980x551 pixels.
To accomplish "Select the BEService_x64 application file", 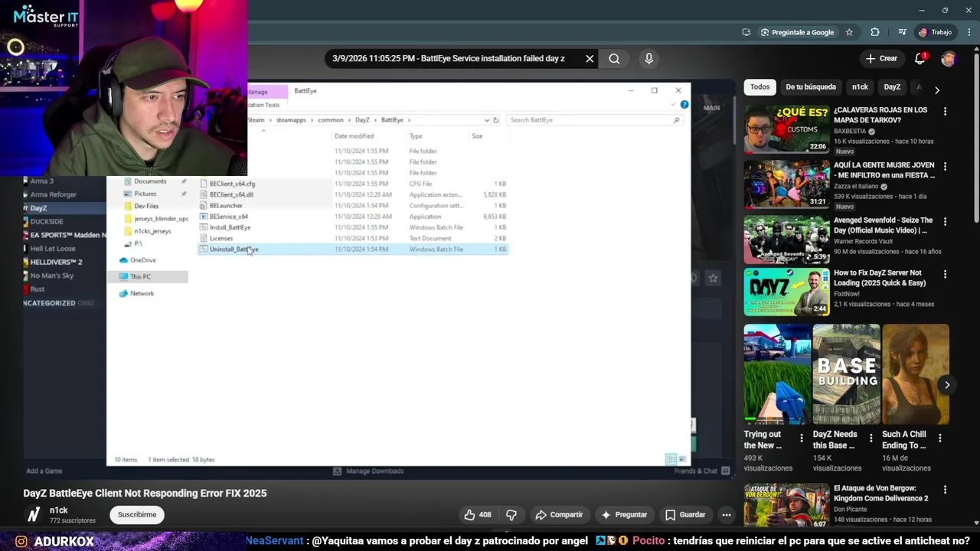I will pyautogui.click(x=228, y=217).
